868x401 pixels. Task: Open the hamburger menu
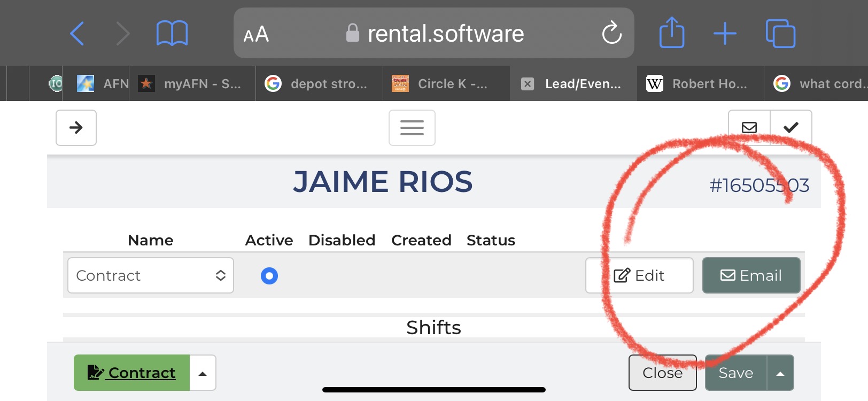(412, 127)
